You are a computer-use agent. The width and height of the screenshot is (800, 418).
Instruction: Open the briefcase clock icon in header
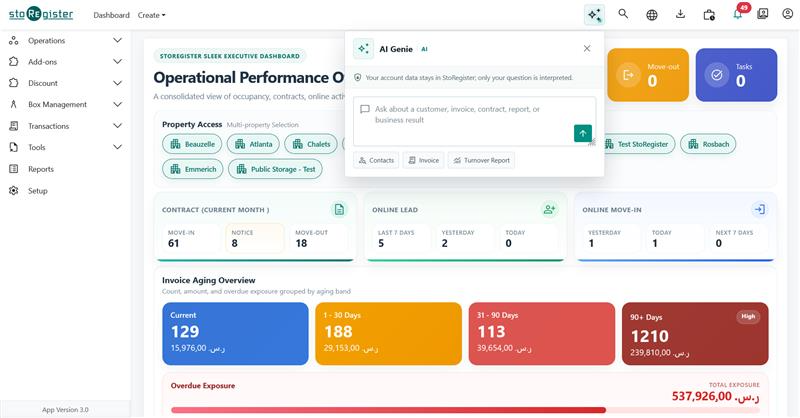tap(709, 15)
